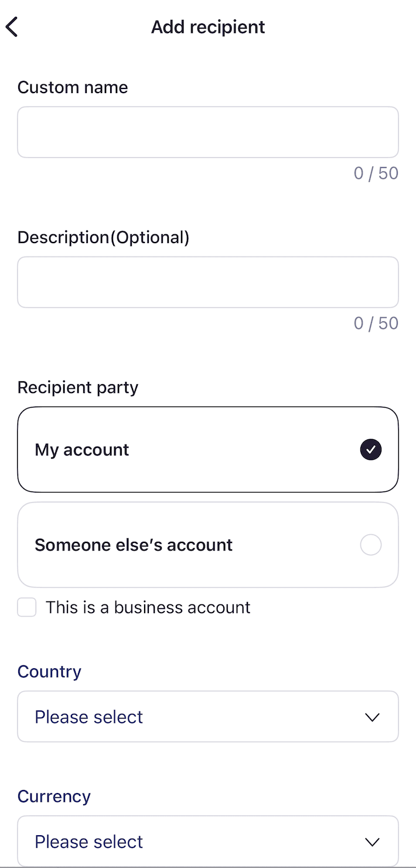The width and height of the screenshot is (416, 868).
Task: Click the "Please select" text under Currency
Action: (89, 842)
